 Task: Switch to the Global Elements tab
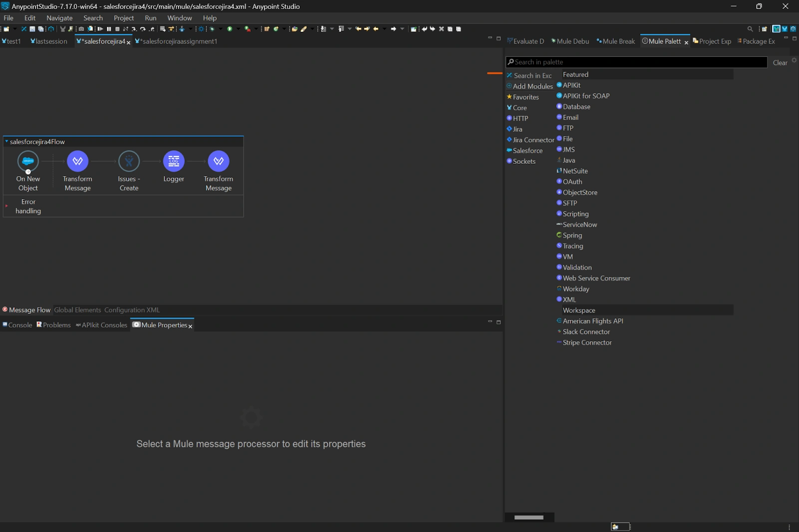(77, 310)
